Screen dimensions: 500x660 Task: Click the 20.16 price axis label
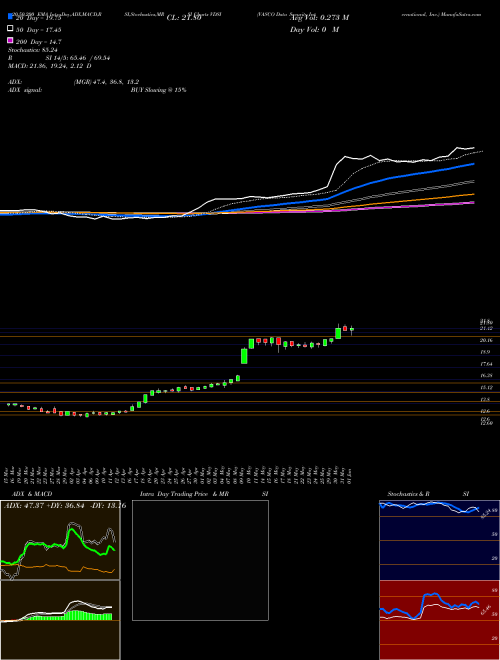486,340
